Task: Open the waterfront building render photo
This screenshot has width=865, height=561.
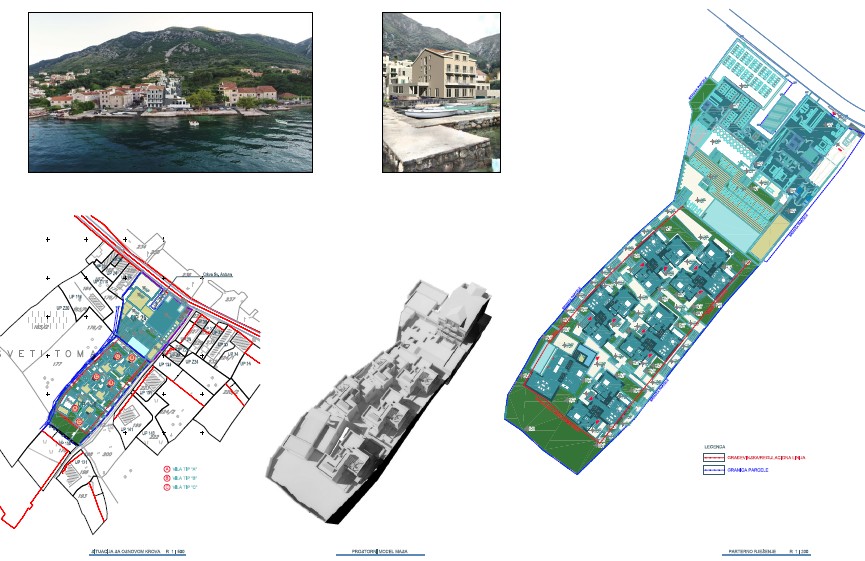Action: 441,93
